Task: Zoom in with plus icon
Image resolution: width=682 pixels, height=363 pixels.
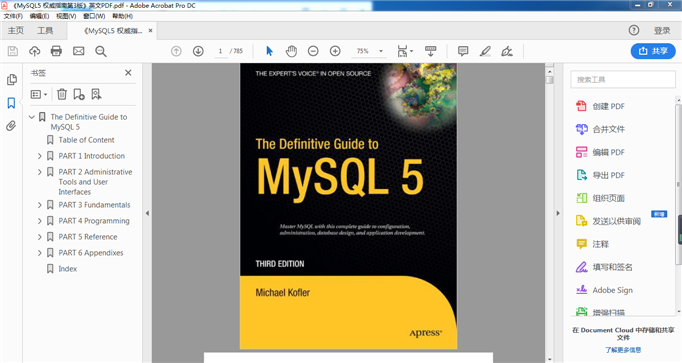Action: tap(335, 51)
